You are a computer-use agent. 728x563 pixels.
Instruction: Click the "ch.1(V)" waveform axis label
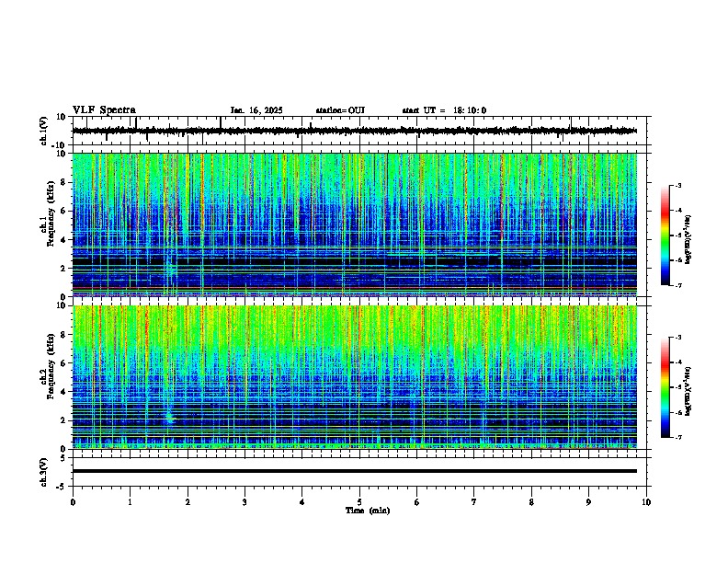coord(43,131)
